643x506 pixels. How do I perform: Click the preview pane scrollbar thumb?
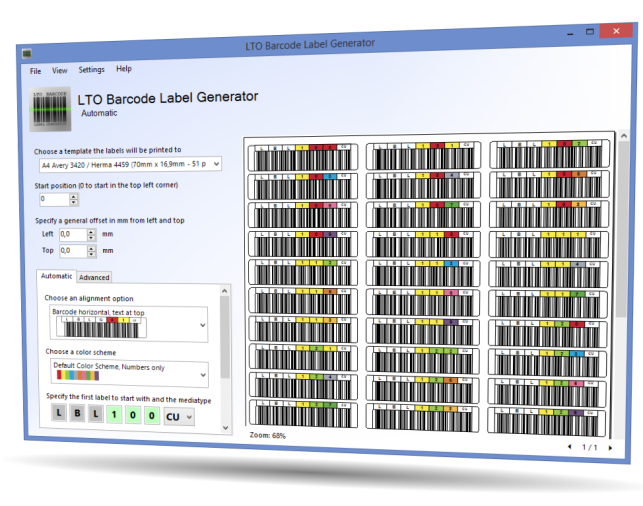click(623, 230)
